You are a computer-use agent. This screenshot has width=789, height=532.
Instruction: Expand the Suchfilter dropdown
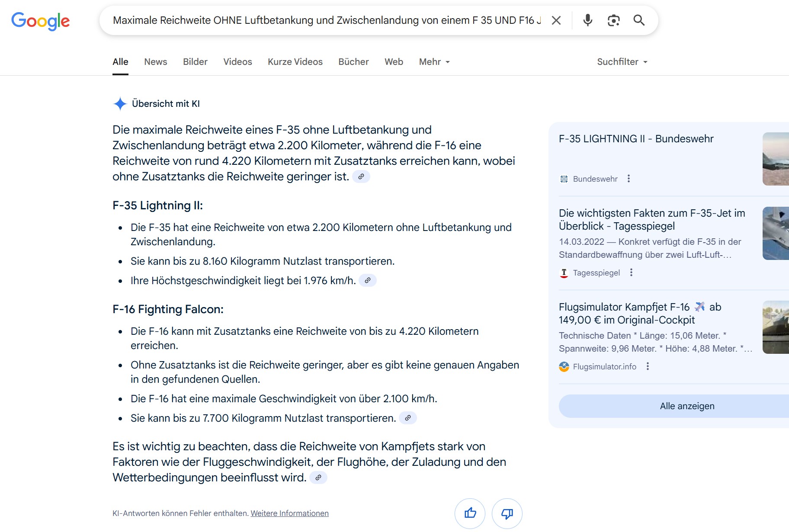point(622,62)
